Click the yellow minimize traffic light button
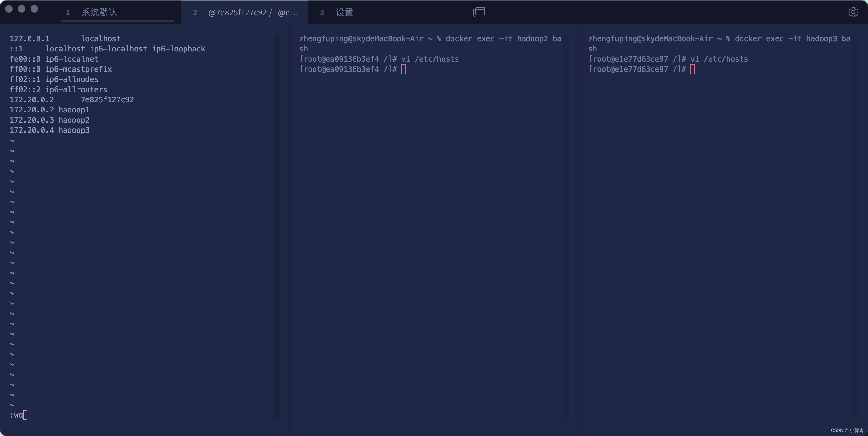Viewport: 868px width, 436px height. coord(22,9)
